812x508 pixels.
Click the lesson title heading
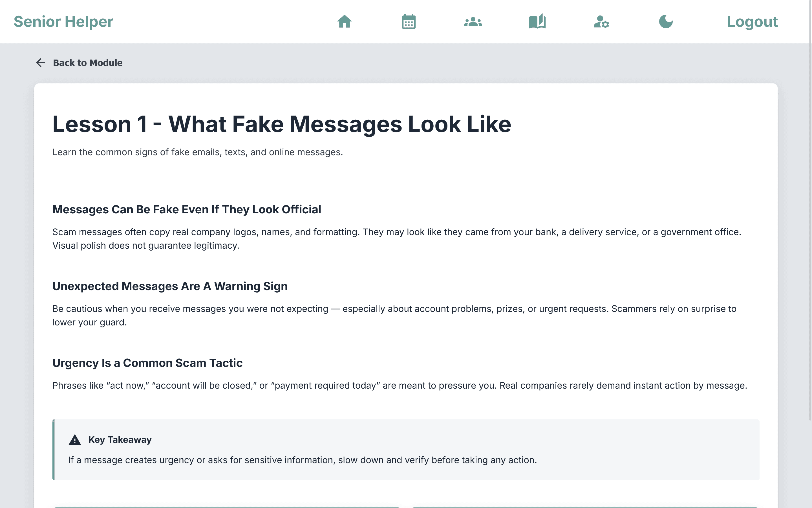coord(282,124)
